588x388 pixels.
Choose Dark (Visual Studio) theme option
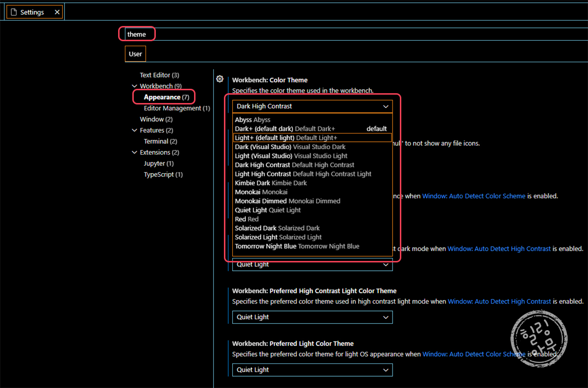[x=313, y=147]
